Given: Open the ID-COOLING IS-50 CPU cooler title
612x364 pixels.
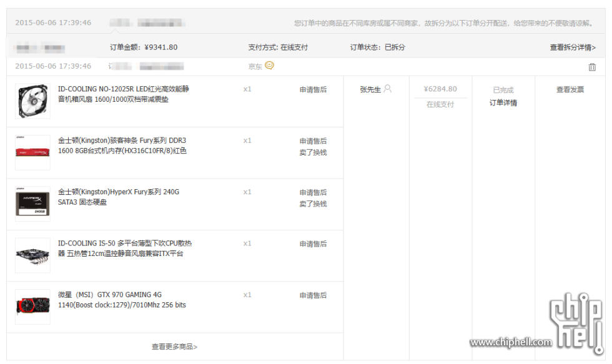Looking at the screenshot, I should click(125, 248).
